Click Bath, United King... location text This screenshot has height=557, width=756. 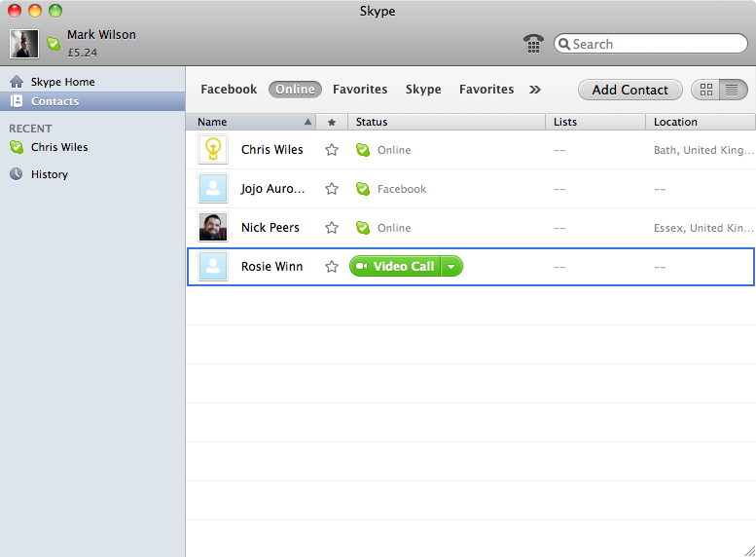[x=703, y=150]
